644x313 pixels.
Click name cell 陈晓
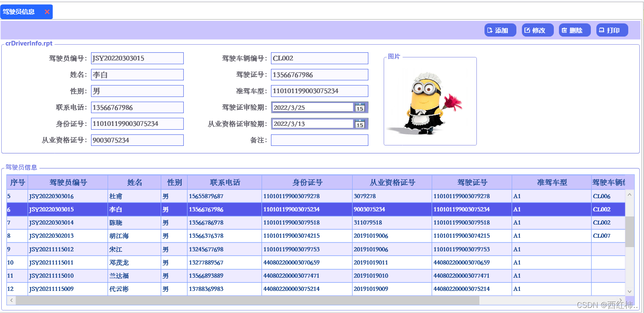point(134,222)
